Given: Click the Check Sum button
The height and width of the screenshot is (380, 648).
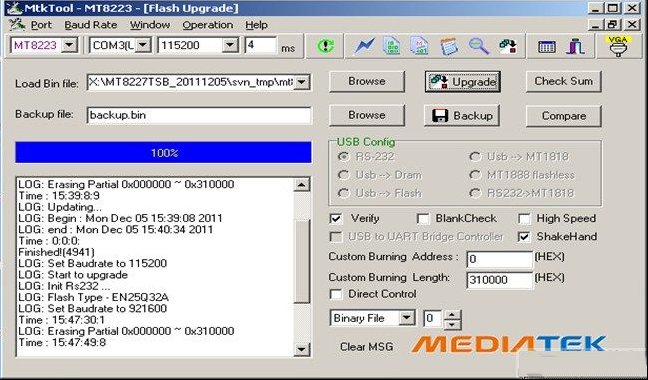Looking at the screenshot, I should (x=564, y=81).
